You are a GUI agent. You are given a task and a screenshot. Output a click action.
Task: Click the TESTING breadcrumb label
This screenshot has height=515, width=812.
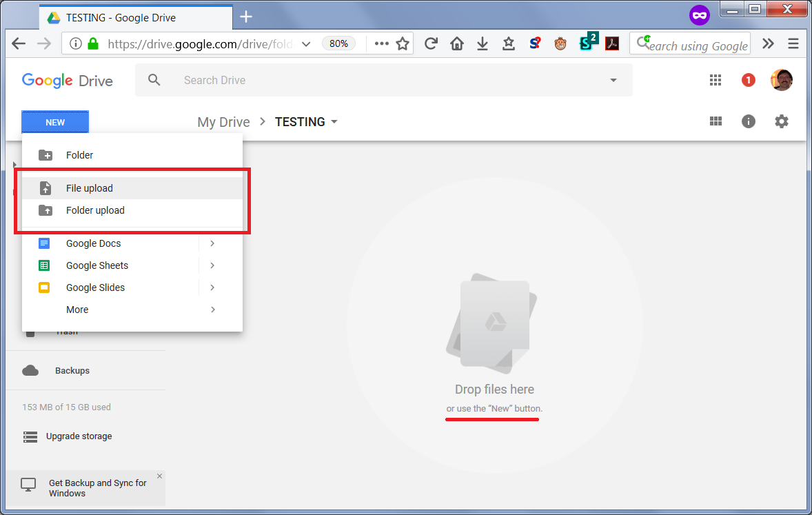[300, 122]
